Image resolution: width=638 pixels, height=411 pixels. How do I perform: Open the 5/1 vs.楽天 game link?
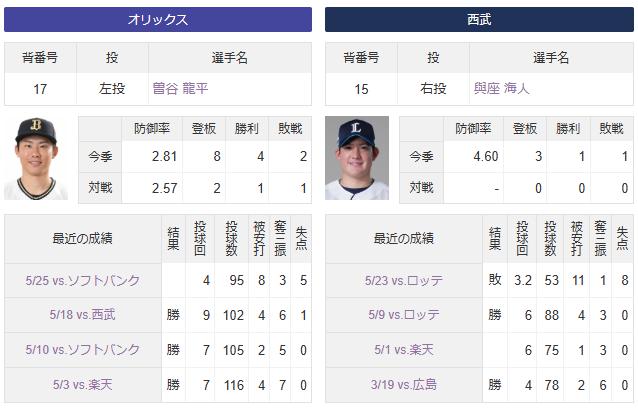pos(403,350)
